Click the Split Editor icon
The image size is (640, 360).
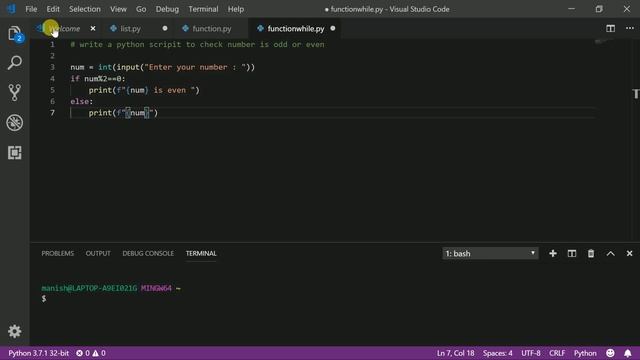tap(610, 28)
